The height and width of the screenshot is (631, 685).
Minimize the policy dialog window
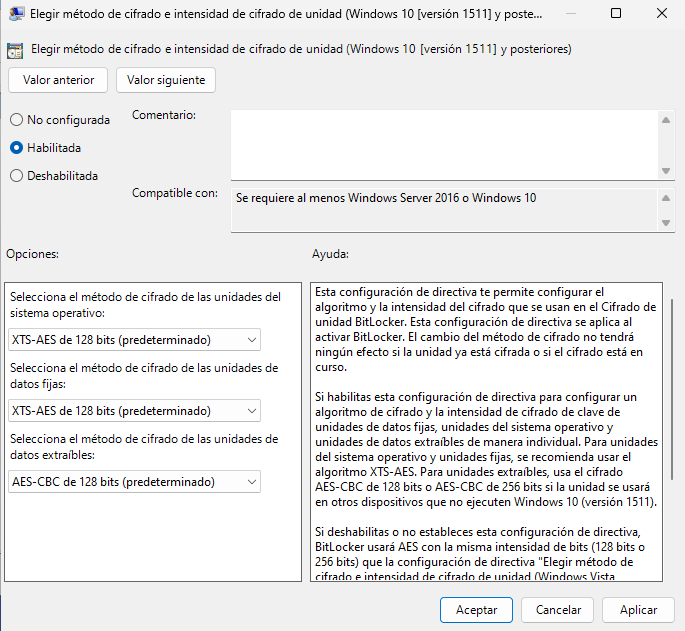click(x=569, y=15)
